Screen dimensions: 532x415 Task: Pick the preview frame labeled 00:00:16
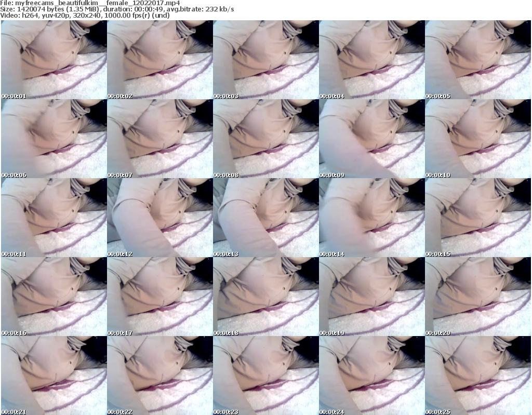click(54, 297)
